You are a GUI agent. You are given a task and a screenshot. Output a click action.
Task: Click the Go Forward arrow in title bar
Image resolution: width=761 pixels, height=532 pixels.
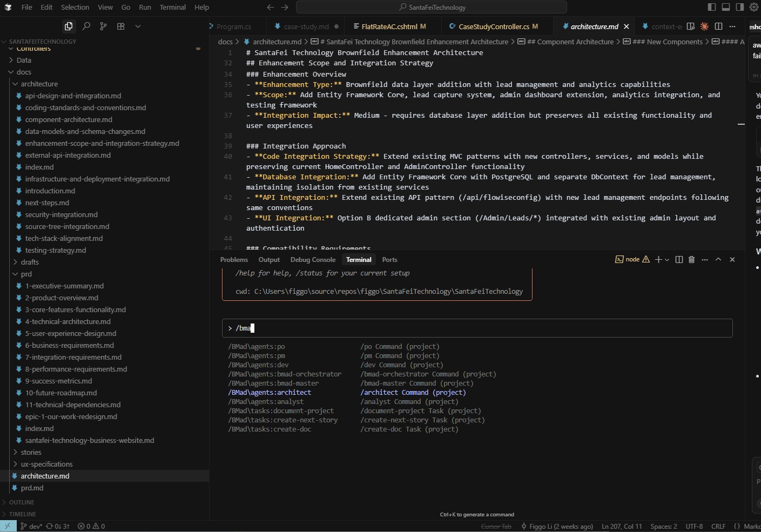[285, 7]
